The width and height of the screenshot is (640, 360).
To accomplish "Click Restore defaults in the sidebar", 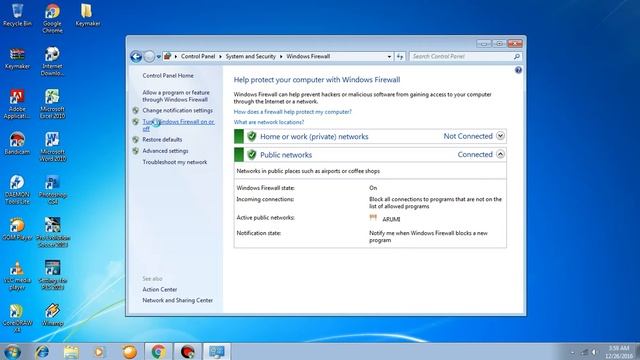I will coord(162,140).
